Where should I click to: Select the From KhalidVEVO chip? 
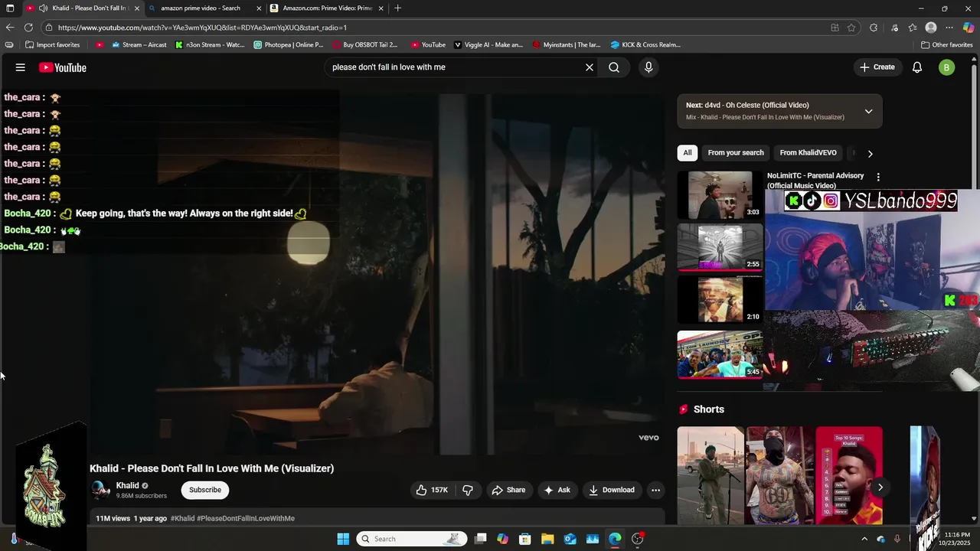pos(808,152)
